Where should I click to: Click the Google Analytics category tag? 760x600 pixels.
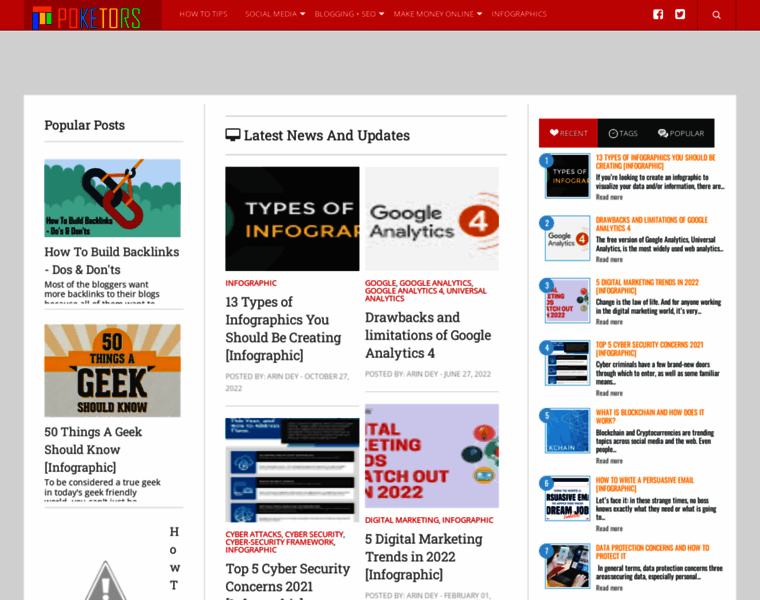[x=435, y=283]
